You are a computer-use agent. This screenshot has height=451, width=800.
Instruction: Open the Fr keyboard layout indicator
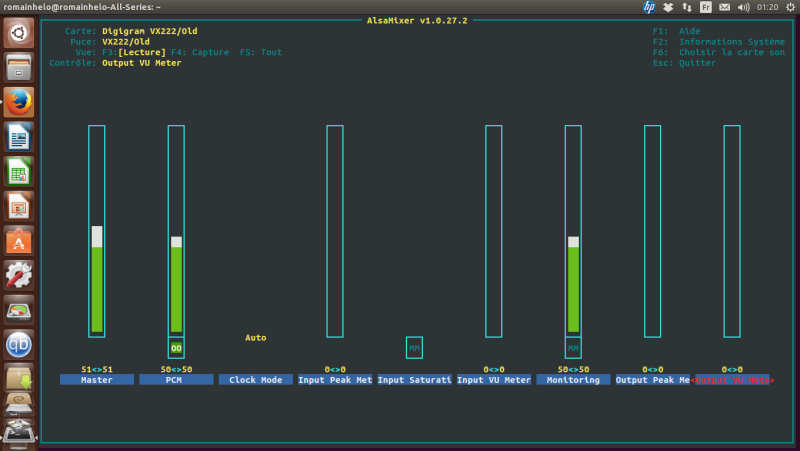coord(706,7)
